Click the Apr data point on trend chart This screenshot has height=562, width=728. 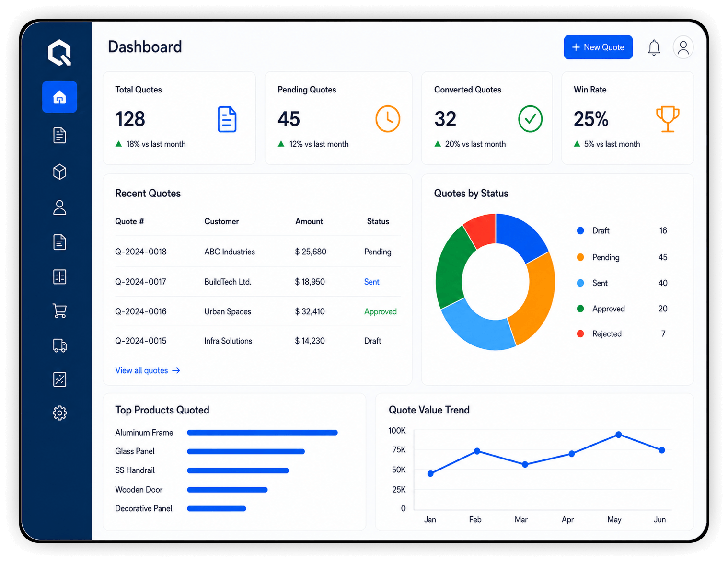pos(571,453)
